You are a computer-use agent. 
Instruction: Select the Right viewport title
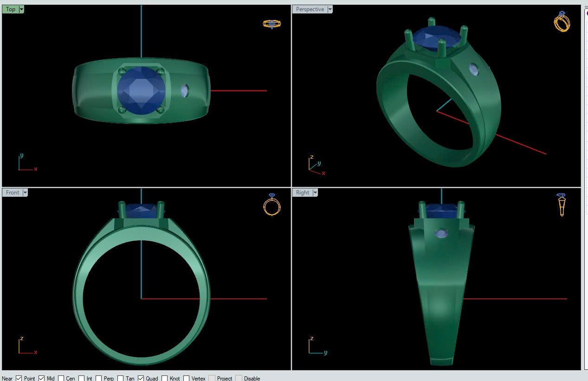click(x=303, y=193)
